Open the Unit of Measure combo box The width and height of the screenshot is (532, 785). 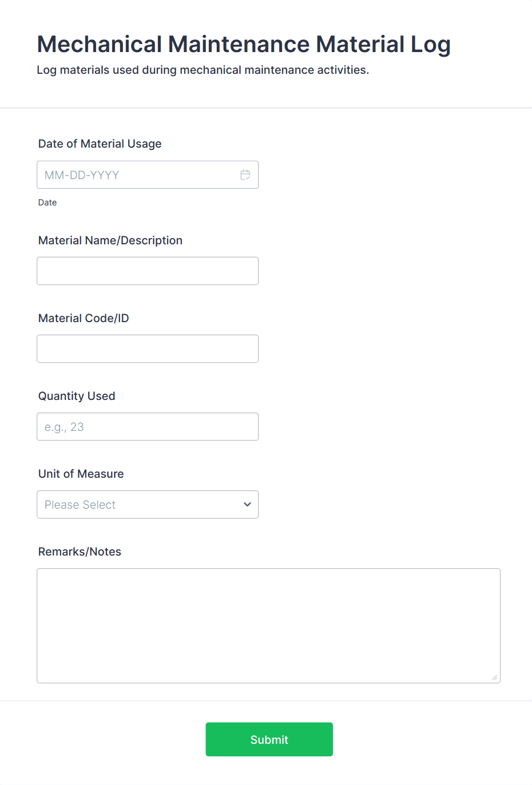click(x=148, y=504)
